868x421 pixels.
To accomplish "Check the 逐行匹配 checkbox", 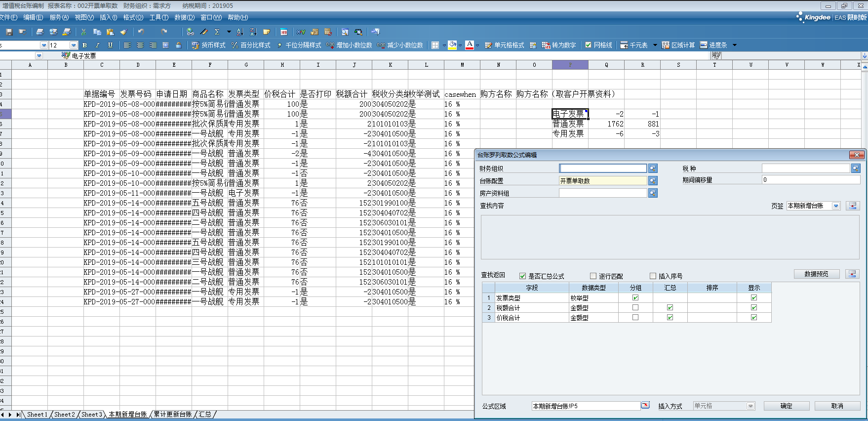I will 593,276.
